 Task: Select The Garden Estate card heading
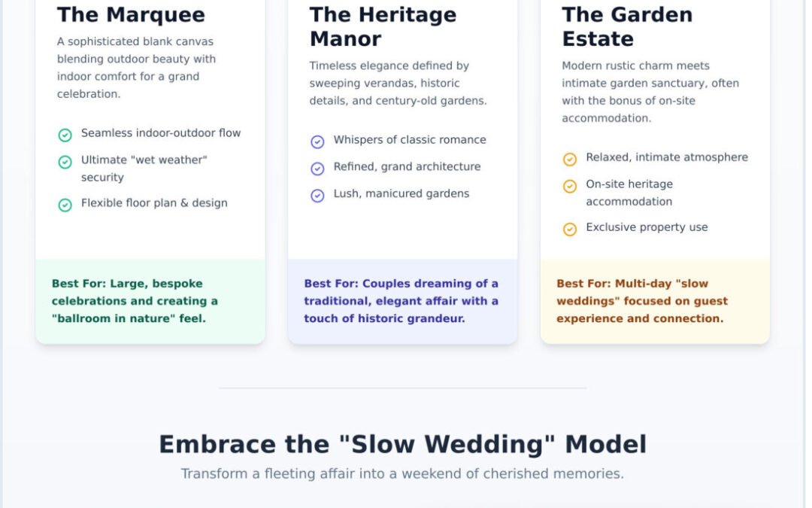(627, 26)
